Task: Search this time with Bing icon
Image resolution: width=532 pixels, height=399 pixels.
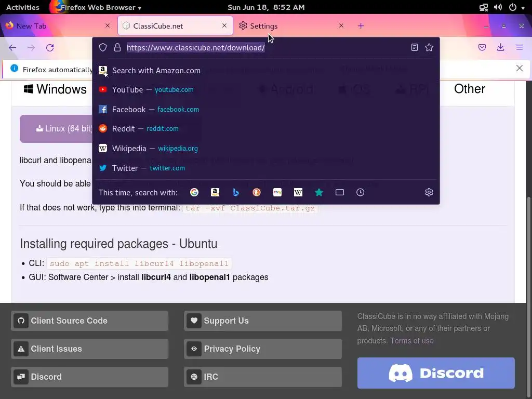Action: tap(236, 192)
